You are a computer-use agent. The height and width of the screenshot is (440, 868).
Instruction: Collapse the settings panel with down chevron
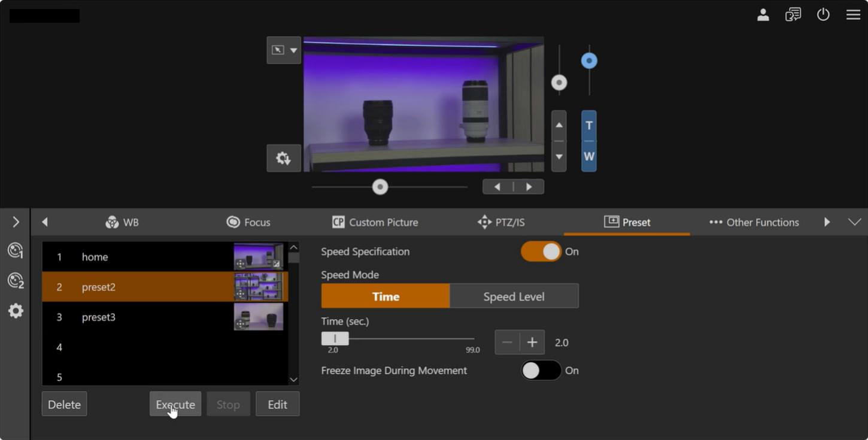click(854, 222)
